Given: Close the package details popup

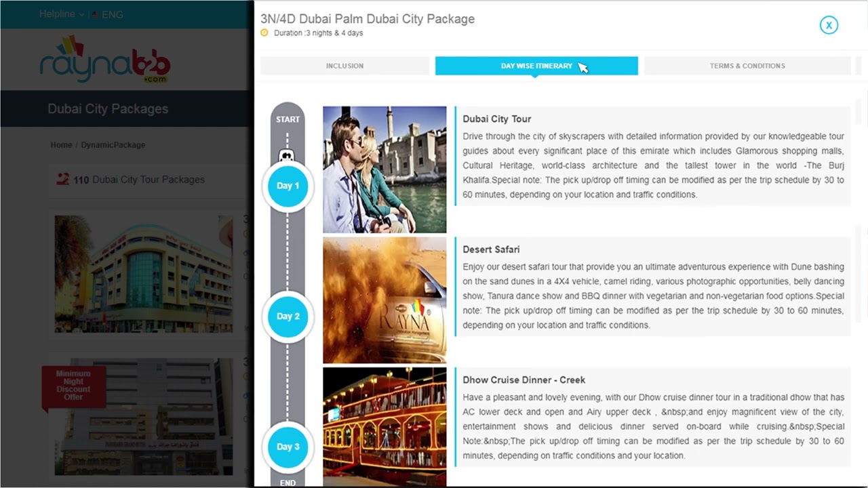Looking at the screenshot, I should [x=829, y=25].
